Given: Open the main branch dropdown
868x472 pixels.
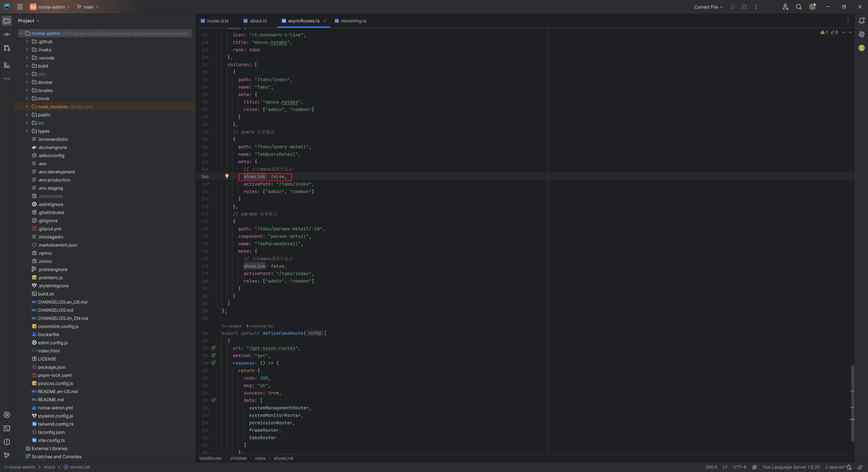Looking at the screenshot, I should coord(88,7).
